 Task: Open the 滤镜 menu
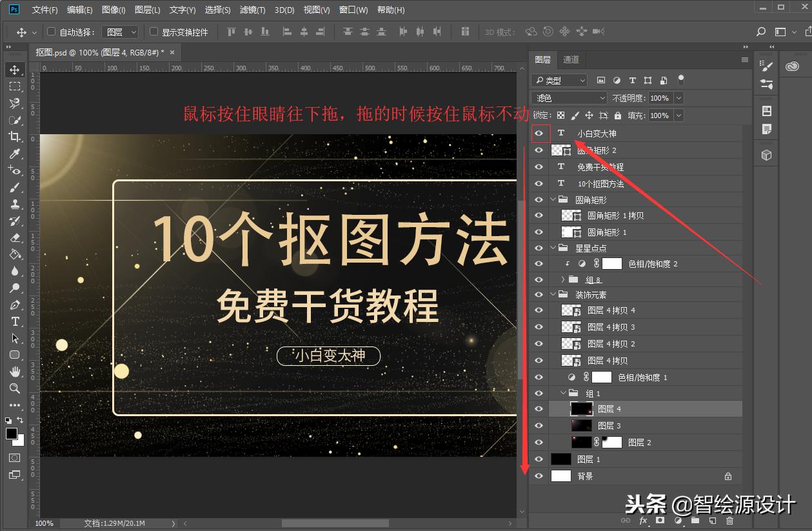click(x=252, y=10)
